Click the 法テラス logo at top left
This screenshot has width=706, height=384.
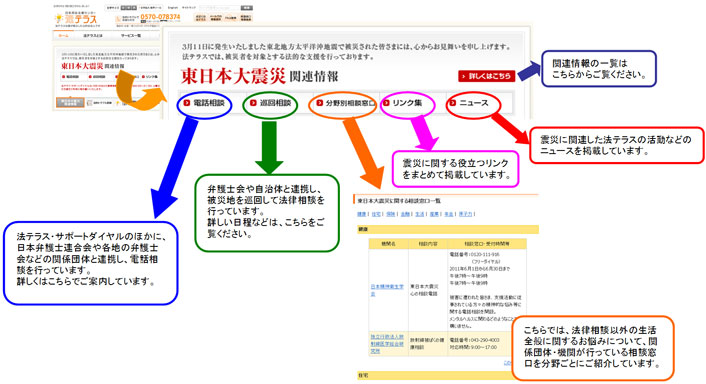[x=76, y=18]
